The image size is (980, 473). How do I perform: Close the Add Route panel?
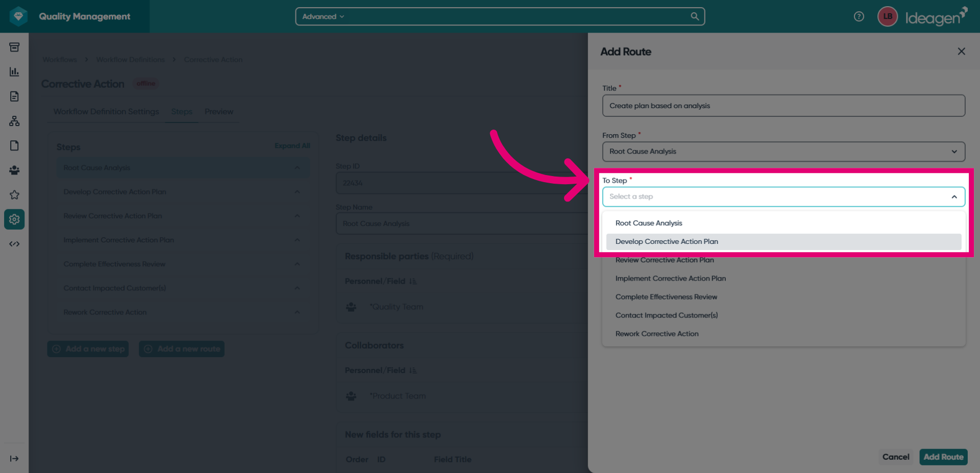pyautogui.click(x=961, y=52)
